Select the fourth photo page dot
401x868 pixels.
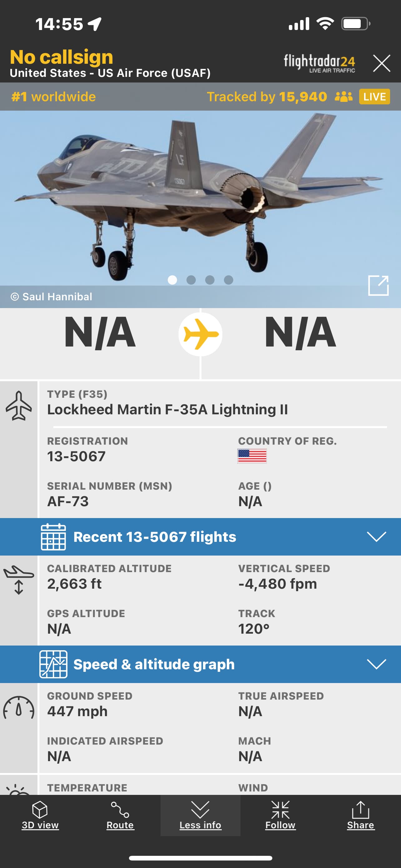(x=229, y=280)
